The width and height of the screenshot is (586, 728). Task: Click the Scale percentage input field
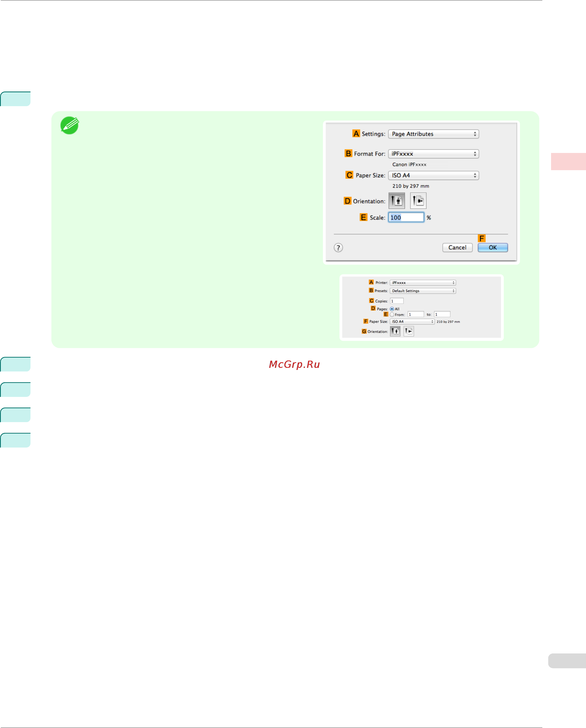(x=406, y=217)
